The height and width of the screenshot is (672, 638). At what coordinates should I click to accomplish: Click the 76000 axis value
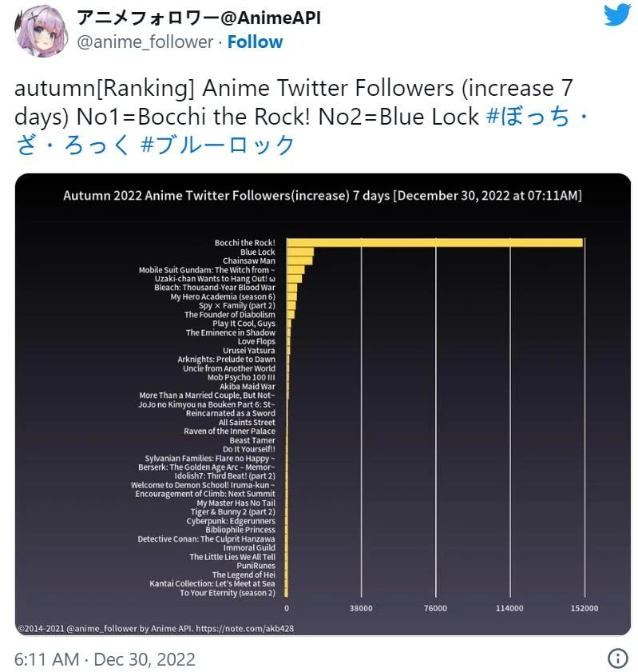tap(435, 609)
